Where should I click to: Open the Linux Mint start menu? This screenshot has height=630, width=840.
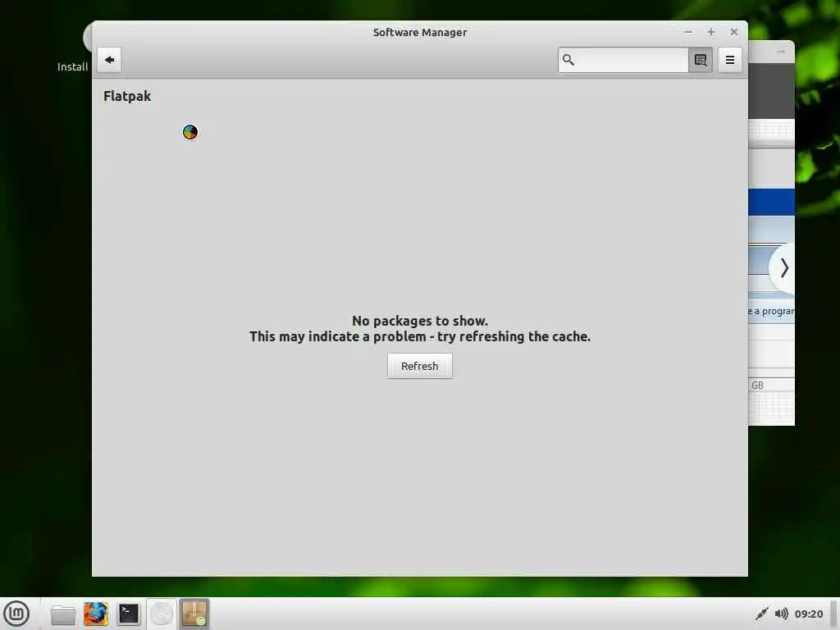point(16,614)
